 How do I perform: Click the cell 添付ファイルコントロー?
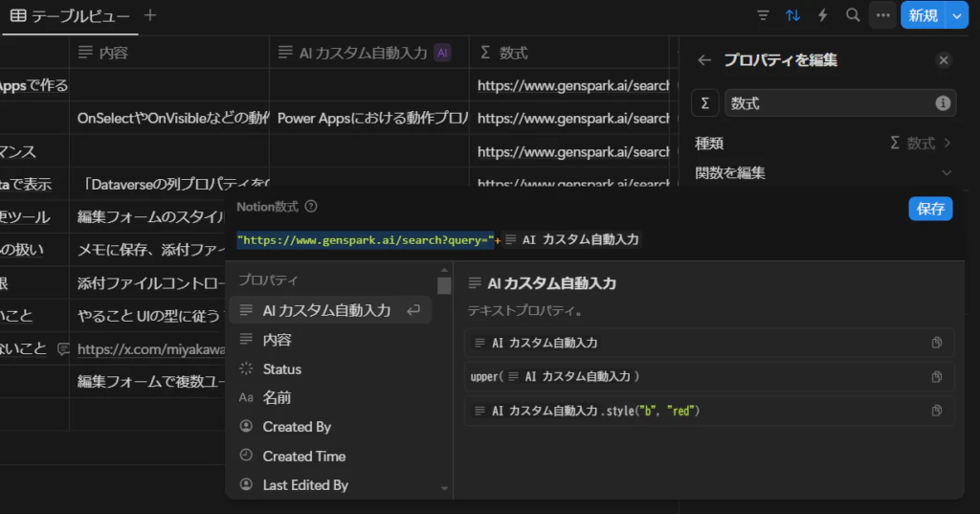coord(147,283)
